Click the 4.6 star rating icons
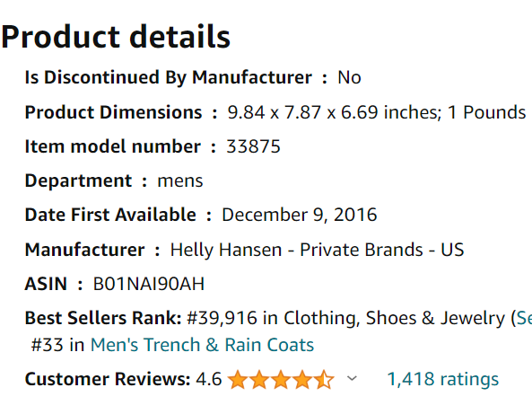Viewport: 532px width, 414px height. pyautogui.click(x=281, y=379)
